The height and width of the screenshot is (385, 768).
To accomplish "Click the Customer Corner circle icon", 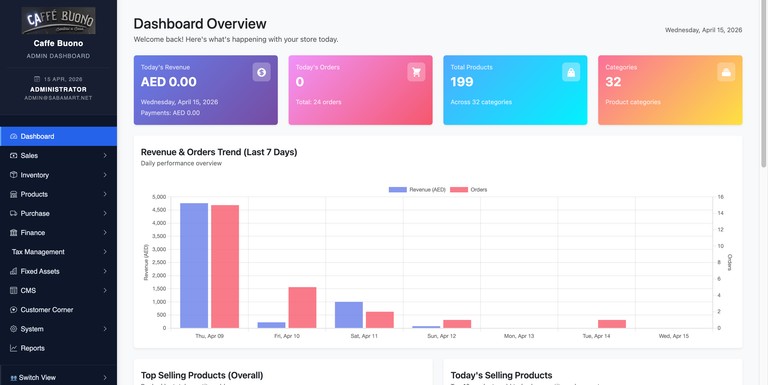I will [x=13, y=310].
